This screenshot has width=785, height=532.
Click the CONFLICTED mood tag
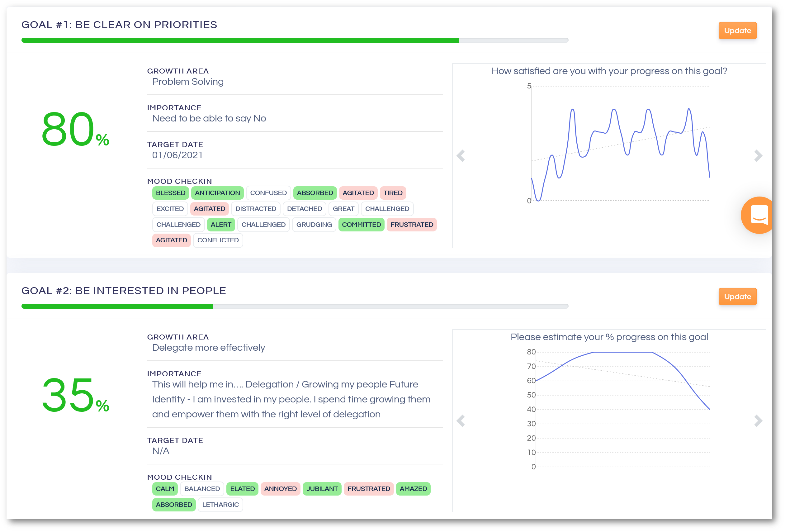(218, 240)
